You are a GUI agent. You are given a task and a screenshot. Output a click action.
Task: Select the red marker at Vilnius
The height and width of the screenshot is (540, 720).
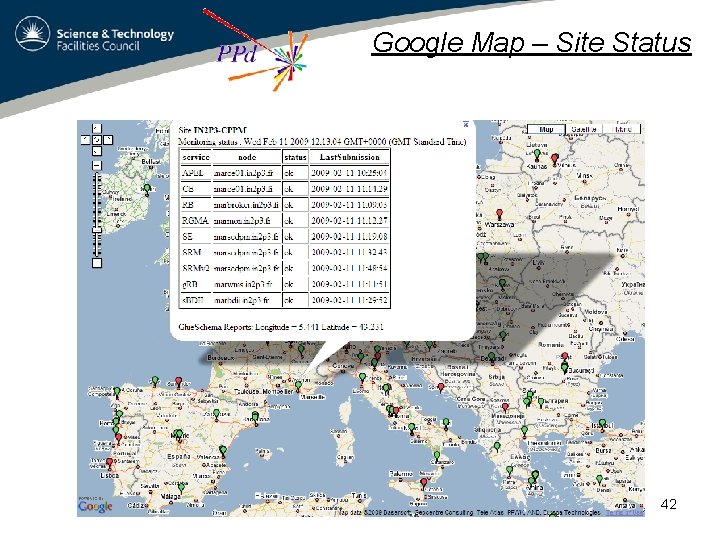point(555,160)
